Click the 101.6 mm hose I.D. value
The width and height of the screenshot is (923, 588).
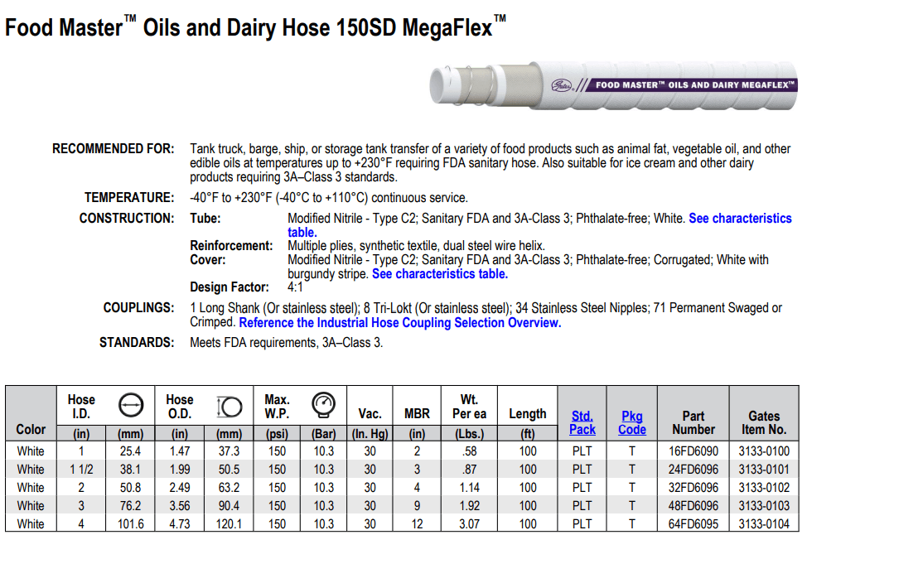[x=131, y=524]
